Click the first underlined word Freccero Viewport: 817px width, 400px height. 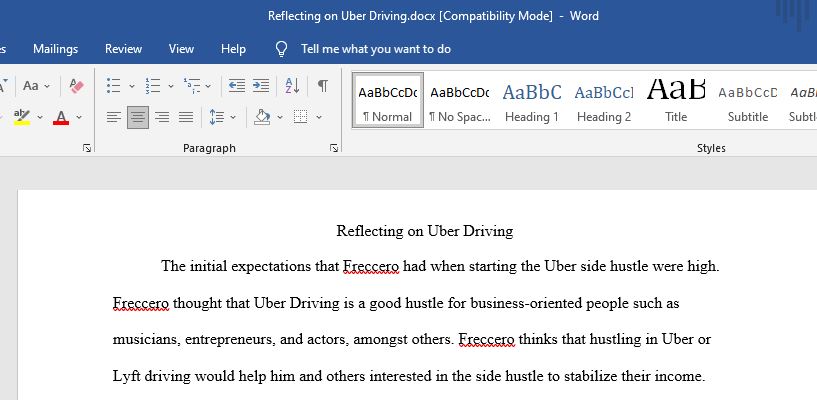370,267
